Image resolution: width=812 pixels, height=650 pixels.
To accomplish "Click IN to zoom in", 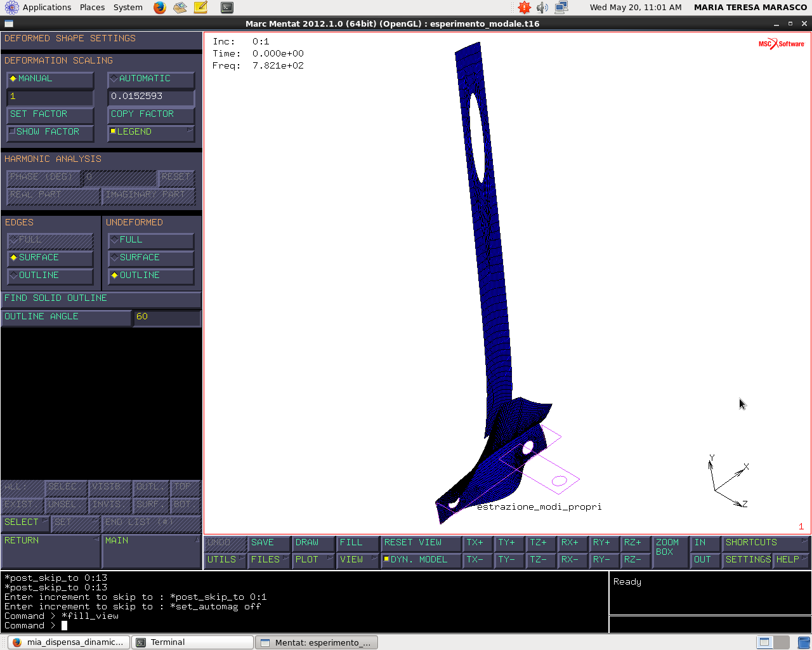I will tap(706, 543).
